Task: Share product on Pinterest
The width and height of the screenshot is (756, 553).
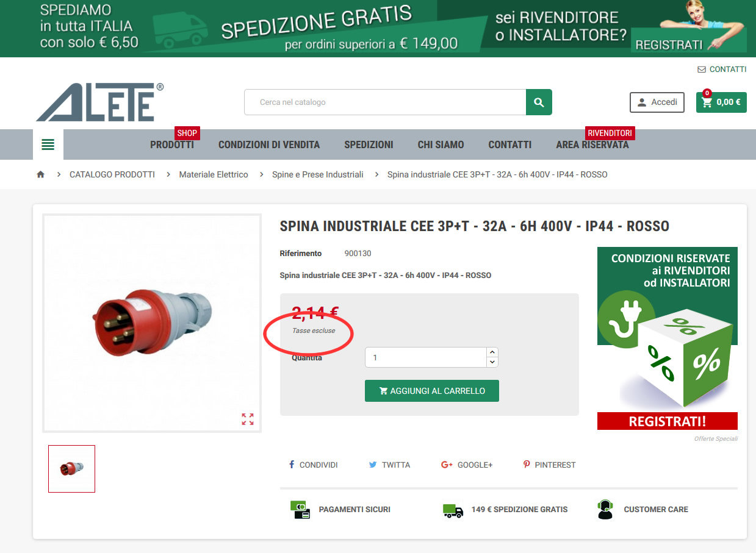Action: pyautogui.click(x=549, y=465)
